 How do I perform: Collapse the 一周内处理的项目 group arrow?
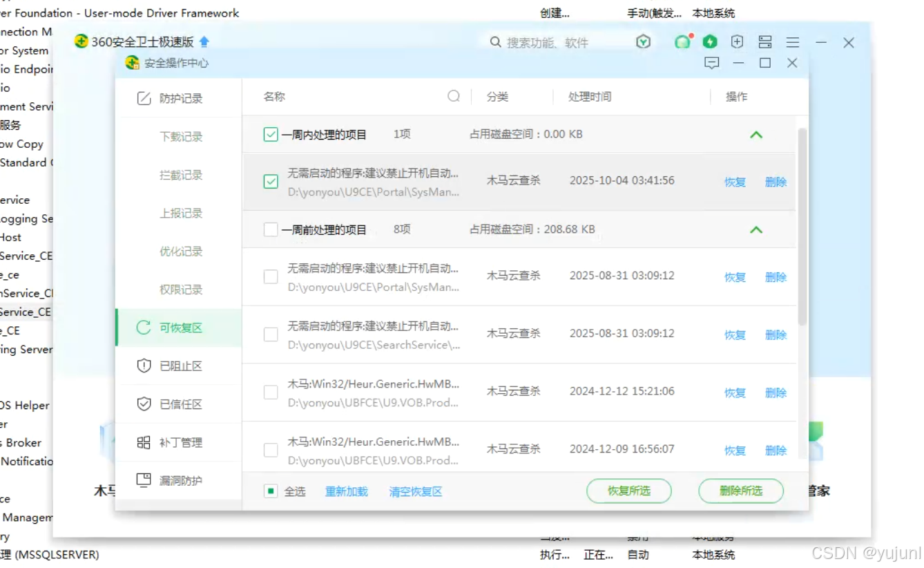coord(756,135)
